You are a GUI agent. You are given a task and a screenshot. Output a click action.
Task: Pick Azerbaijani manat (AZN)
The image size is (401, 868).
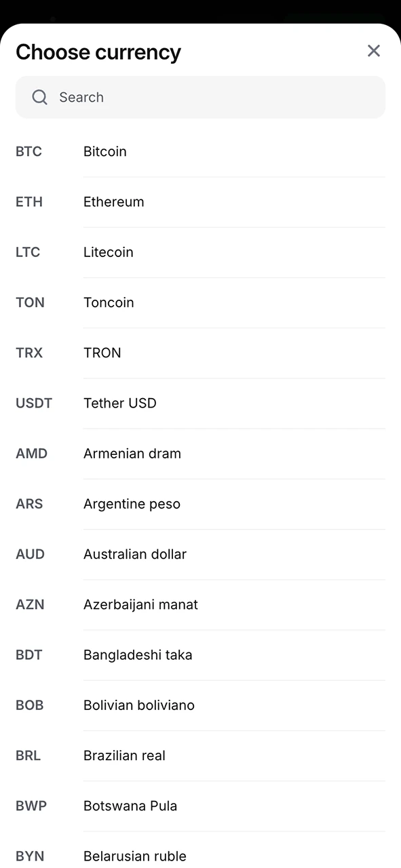click(200, 605)
